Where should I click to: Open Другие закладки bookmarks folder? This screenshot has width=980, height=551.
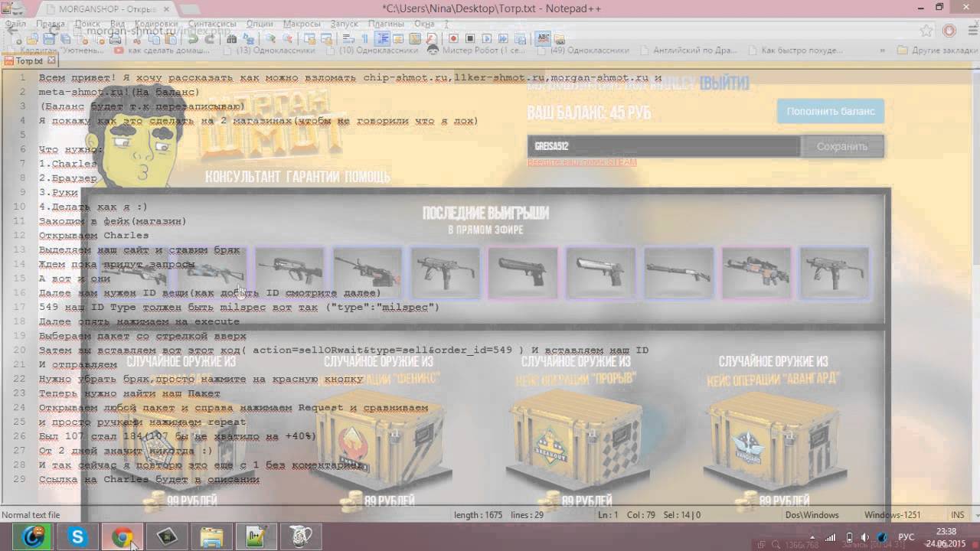pyautogui.click(x=936, y=51)
